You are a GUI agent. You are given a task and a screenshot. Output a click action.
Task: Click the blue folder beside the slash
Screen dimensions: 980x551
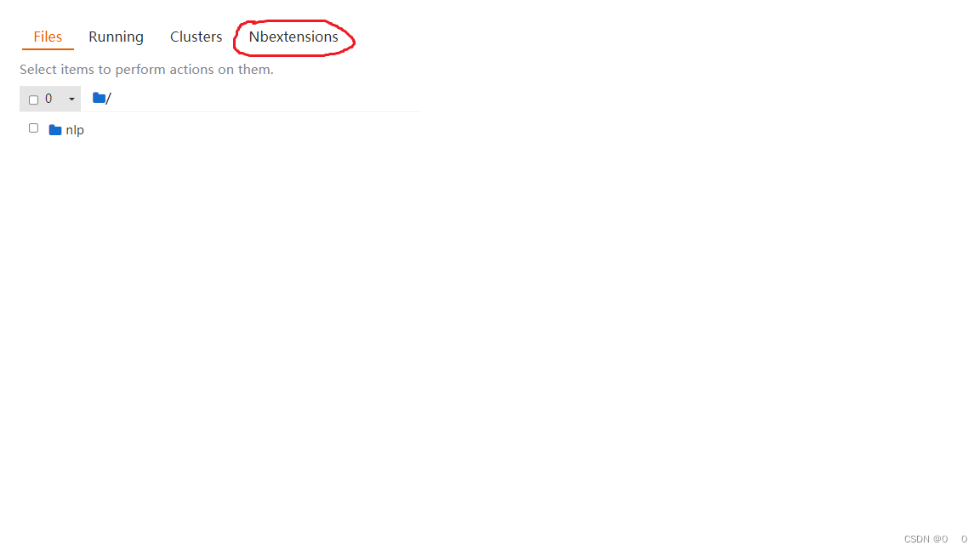pos(99,98)
